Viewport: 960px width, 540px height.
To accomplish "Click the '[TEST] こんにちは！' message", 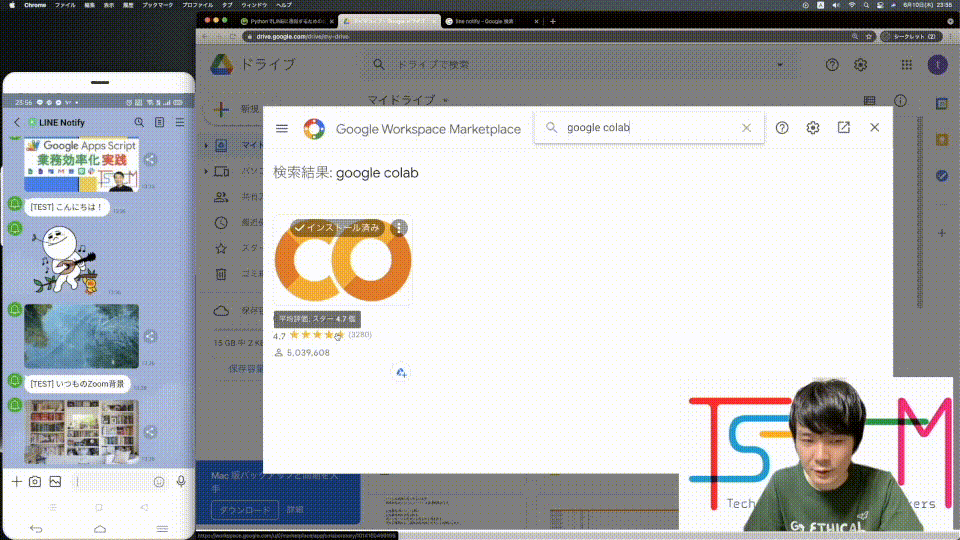I will 67,207.
